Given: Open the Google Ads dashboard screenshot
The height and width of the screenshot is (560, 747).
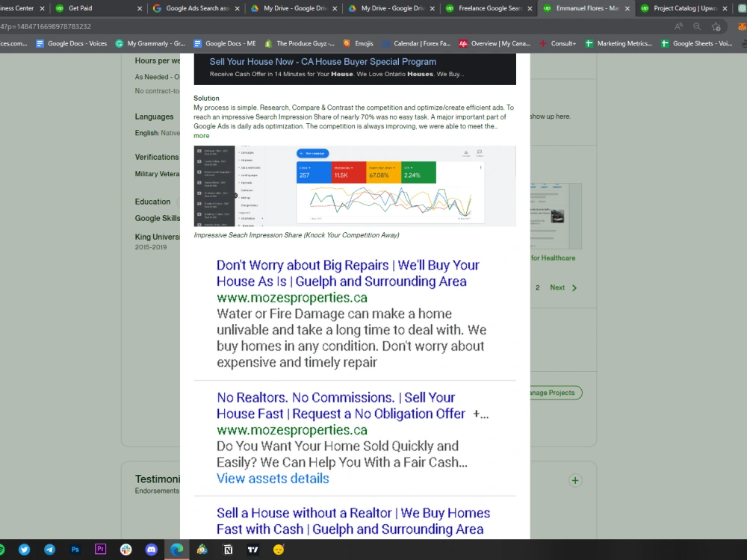Looking at the screenshot, I should (354, 186).
